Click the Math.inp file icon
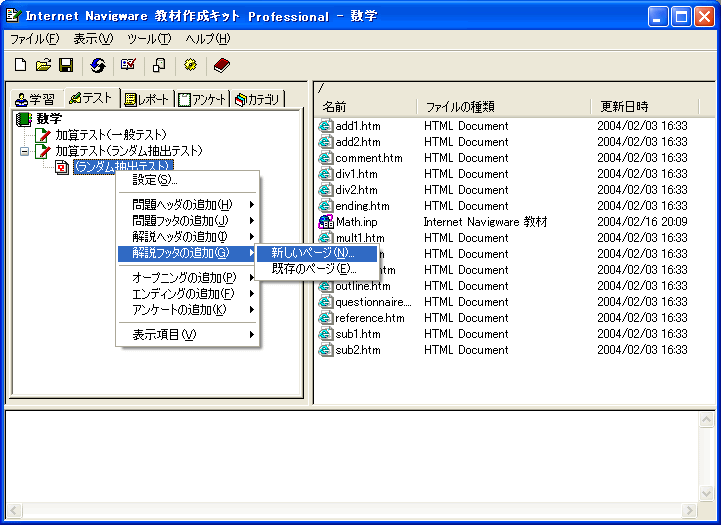The height and width of the screenshot is (525, 721). 326,222
